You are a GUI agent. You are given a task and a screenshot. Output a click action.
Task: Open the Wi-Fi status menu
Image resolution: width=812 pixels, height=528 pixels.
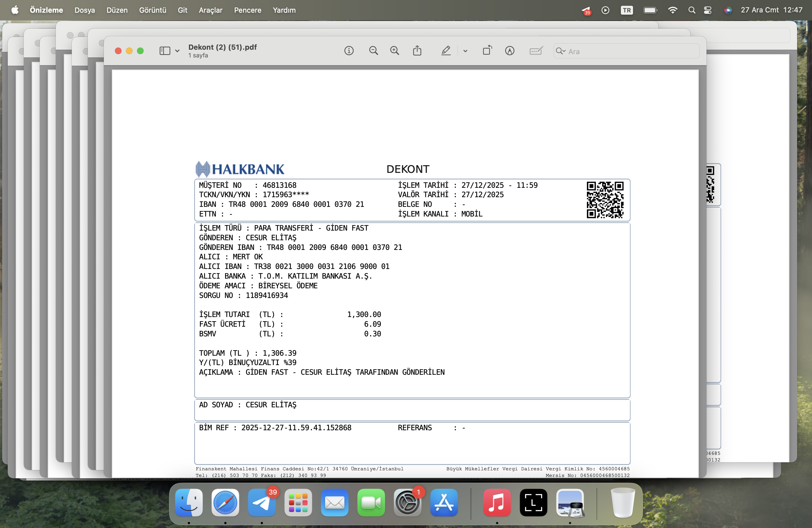(x=673, y=10)
